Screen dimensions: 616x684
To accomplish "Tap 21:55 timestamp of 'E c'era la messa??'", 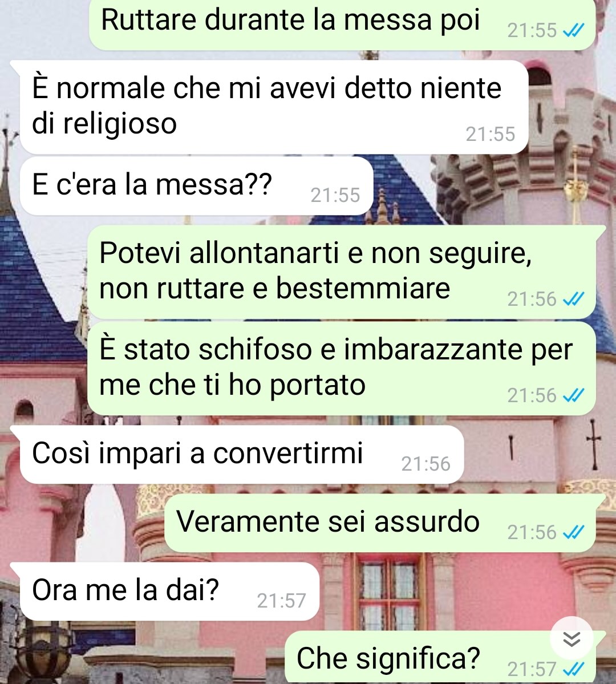I will (x=335, y=195).
